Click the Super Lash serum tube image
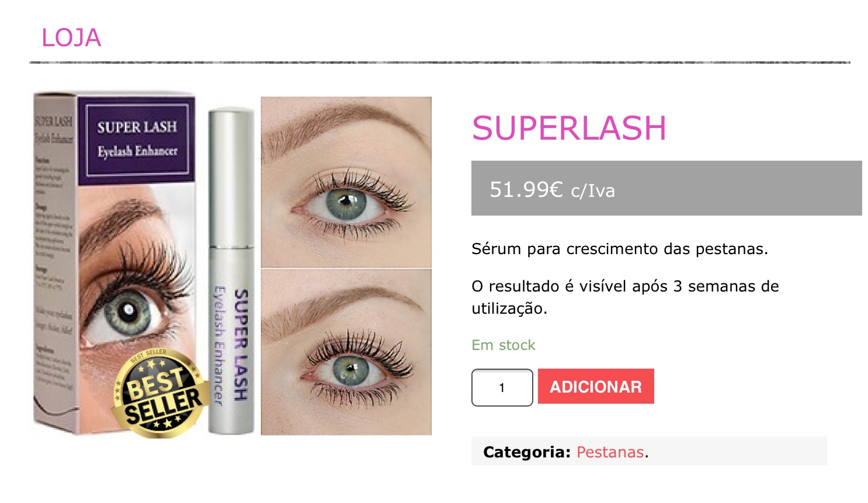 click(x=231, y=270)
